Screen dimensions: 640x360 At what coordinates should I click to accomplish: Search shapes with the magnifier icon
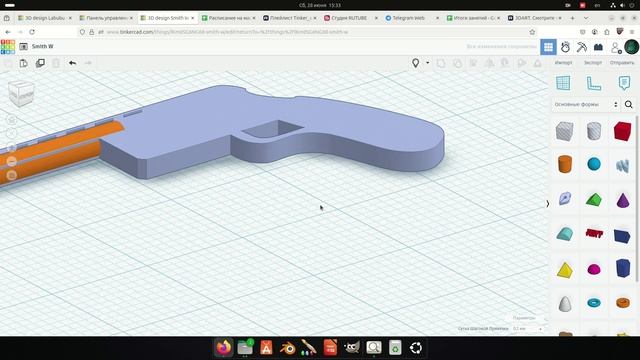(x=629, y=104)
